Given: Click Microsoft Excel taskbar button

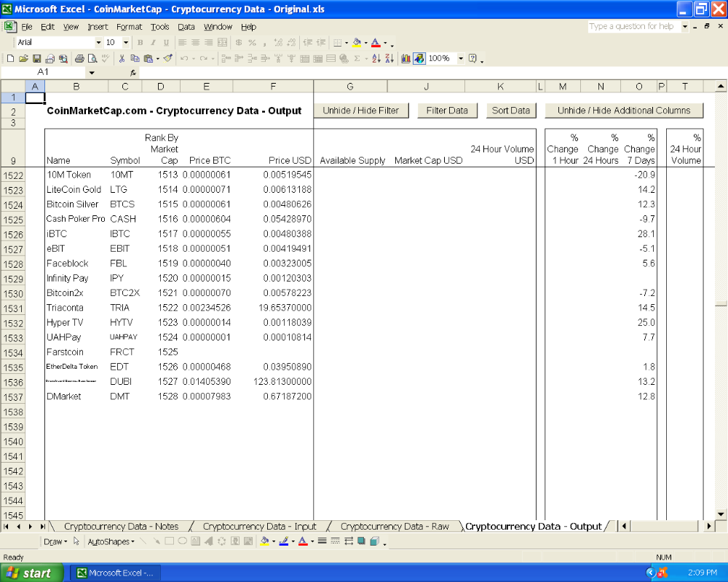Looking at the screenshot, I should [115, 573].
